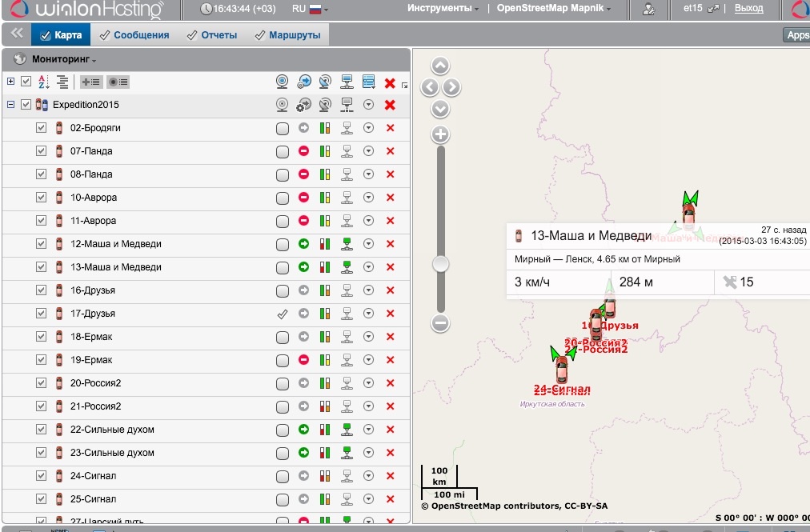The height and width of the screenshot is (532, 810).
Task: Delete the Expedition2015 group with red X
Action: tap(390, 105)
